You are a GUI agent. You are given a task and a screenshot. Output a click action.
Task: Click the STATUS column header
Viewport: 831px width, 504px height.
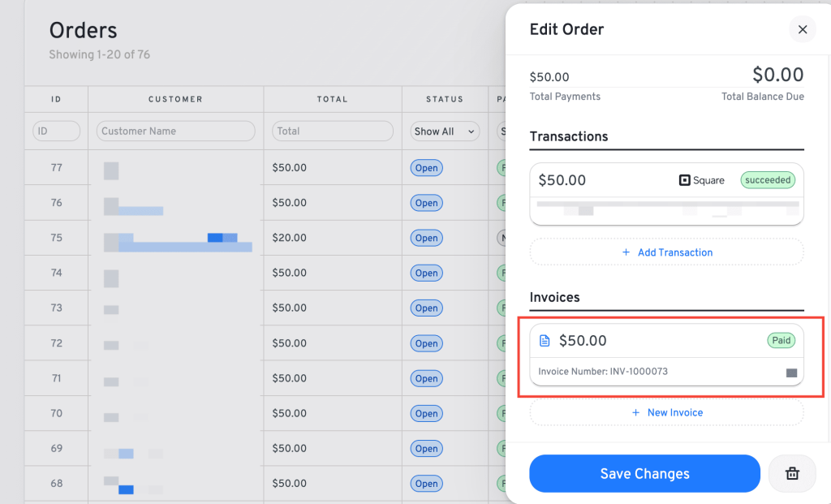pyautogui.click(x=445, y=99)
